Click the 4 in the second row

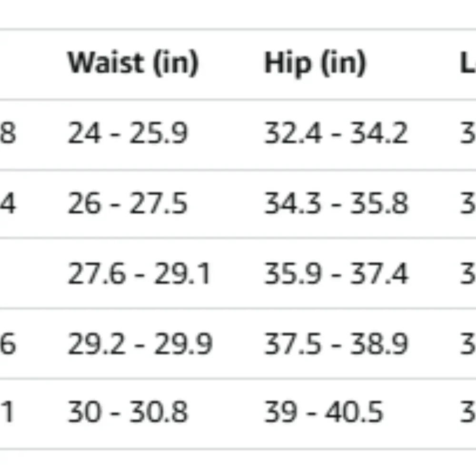point(8,203)
